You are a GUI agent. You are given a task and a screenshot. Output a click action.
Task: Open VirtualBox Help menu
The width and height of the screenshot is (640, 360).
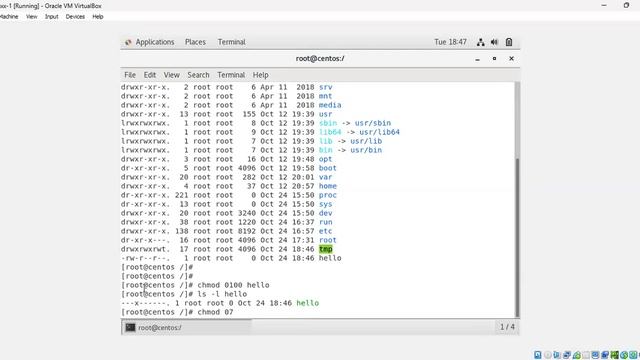click(x=98, y=17)
